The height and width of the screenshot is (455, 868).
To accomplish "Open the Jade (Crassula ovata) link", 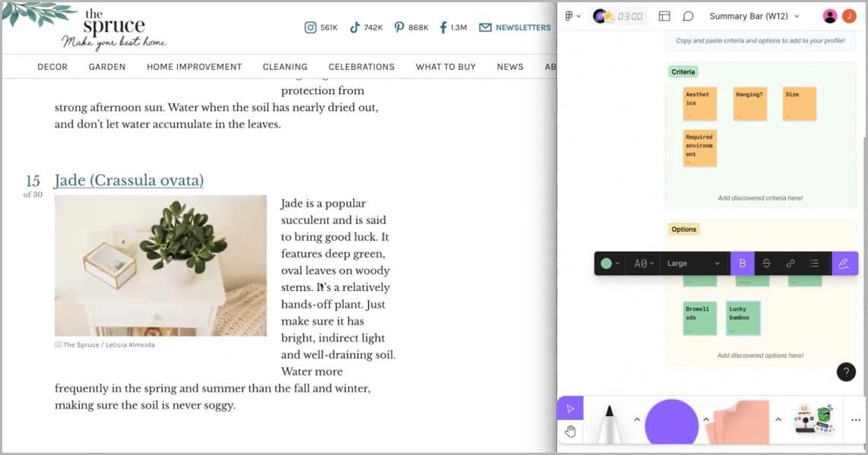I will tap(128, 181).
